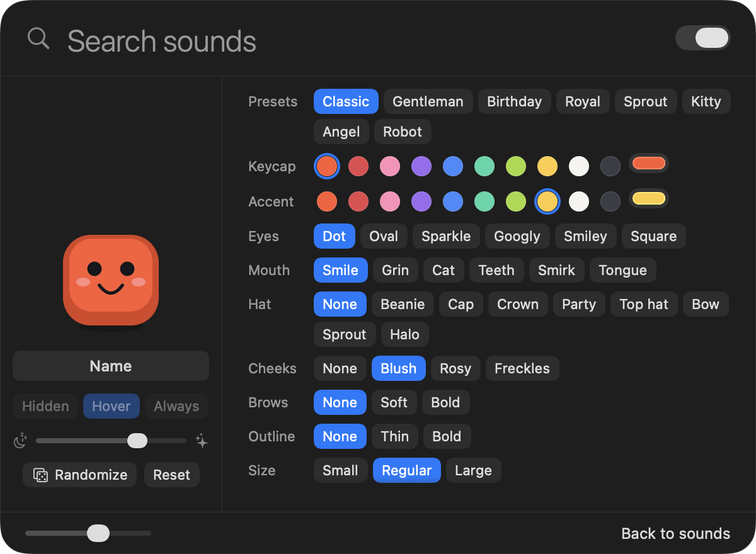Pick teal Accent color swatch

click(x=484, y=201)
